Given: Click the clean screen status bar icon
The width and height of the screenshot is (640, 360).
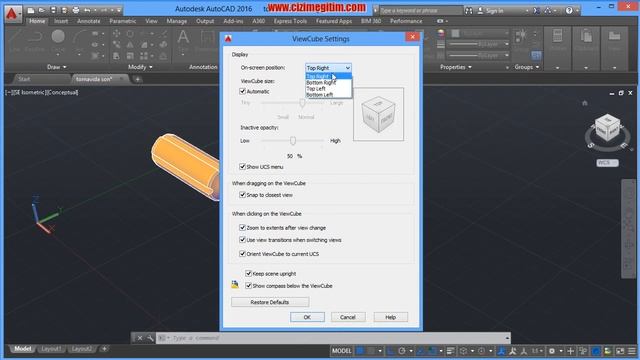Looking at the screenshot, I should pyautogui.click(x=620, y=351).
